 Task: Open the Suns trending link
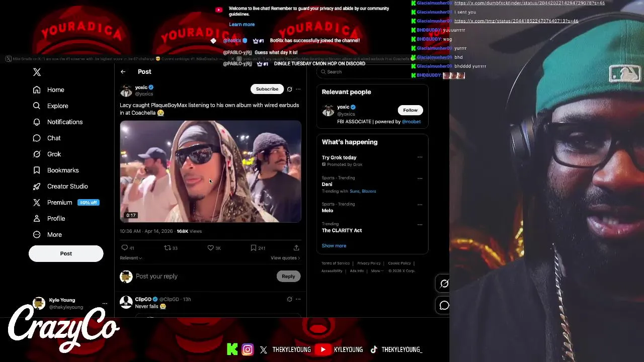355,191
